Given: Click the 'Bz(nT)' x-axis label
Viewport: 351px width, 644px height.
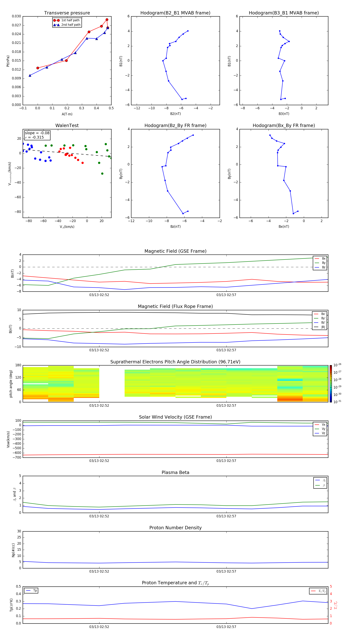Looking at the screenshot, I should 175,227.
